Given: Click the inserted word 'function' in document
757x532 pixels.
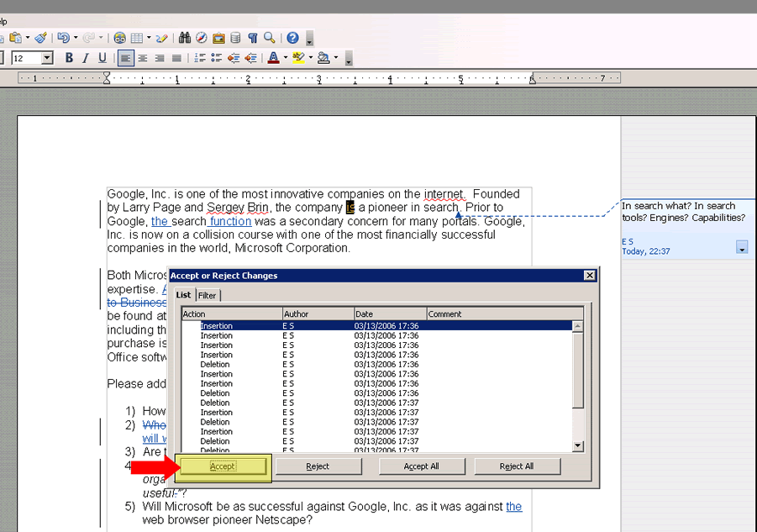Looking at the screenshot, I should (230, 221).
